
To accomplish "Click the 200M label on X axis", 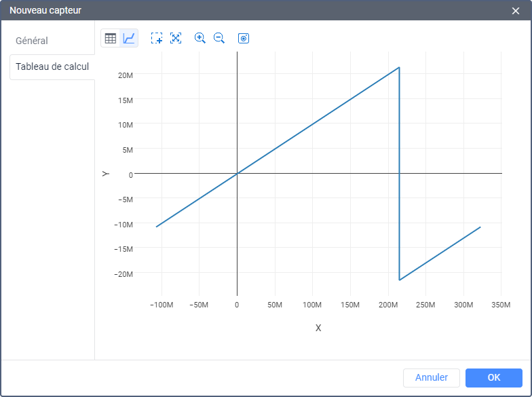I will [x=388, y=305].
